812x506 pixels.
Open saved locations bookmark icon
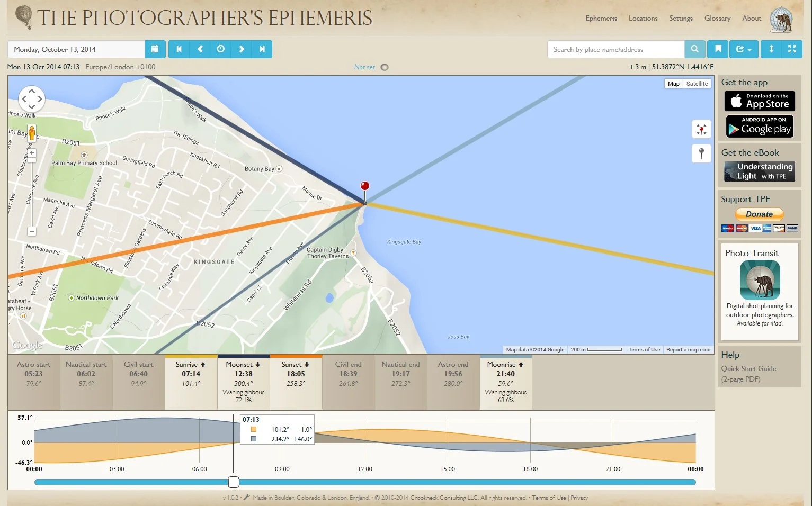(x=718, y=49)
